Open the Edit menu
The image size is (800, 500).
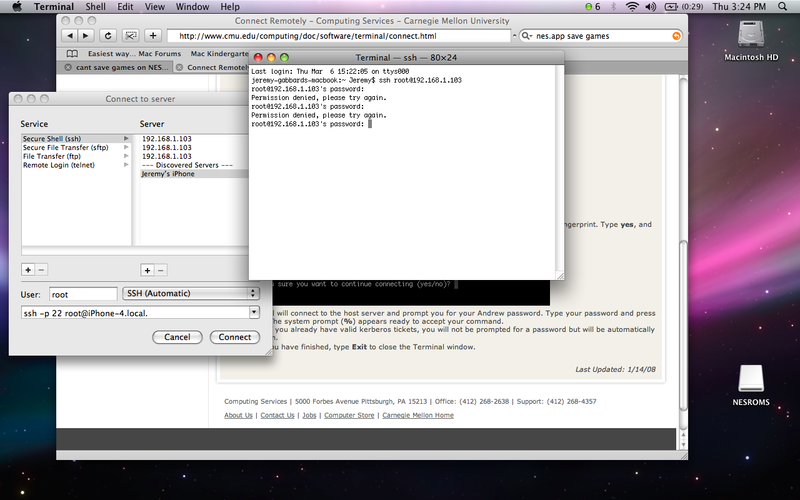point(125,7)
